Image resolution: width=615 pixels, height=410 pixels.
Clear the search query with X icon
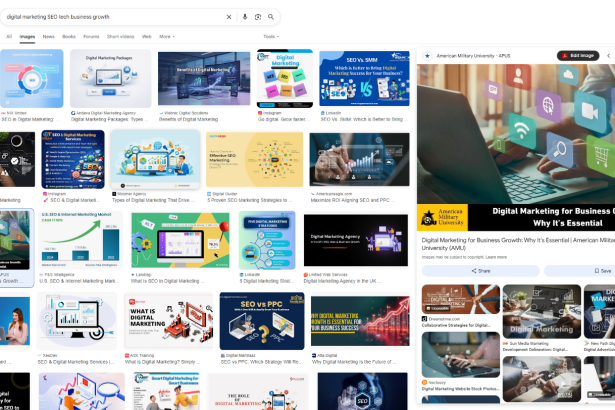tap(229, 17)
